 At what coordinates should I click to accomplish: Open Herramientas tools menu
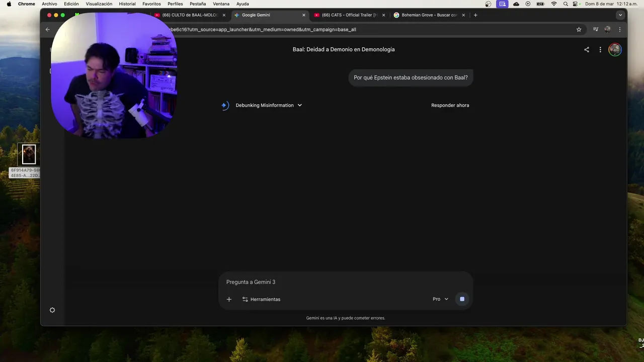(x=261, y=299)
